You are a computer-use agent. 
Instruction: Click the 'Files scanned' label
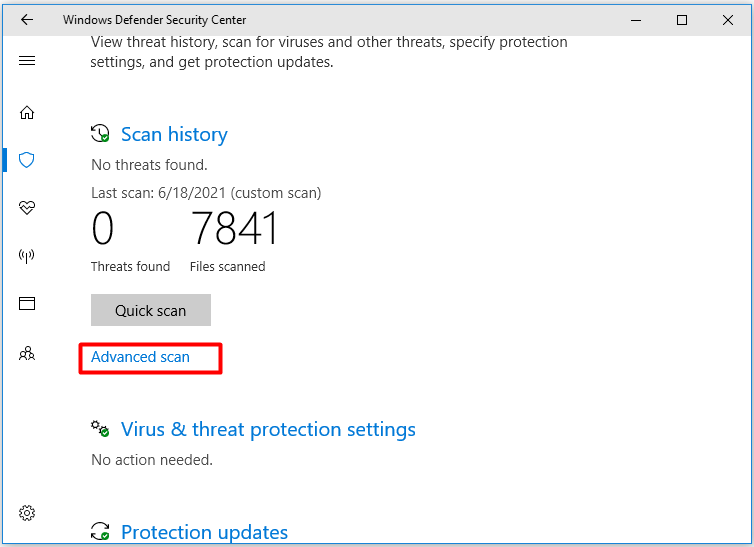227,266
